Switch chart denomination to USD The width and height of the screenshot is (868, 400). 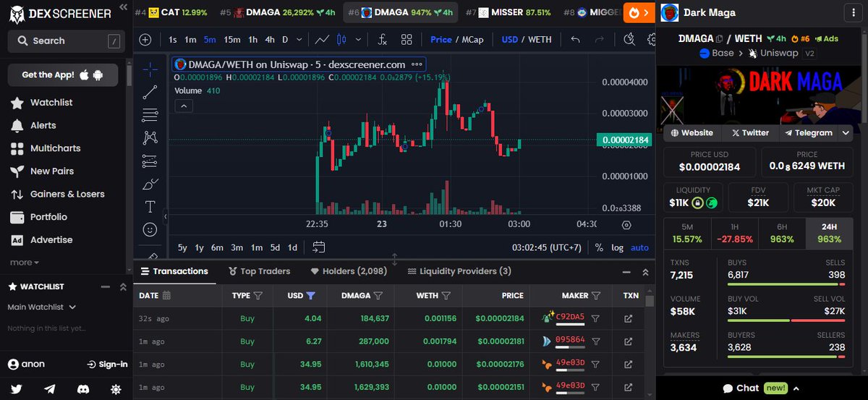point(509,39)
